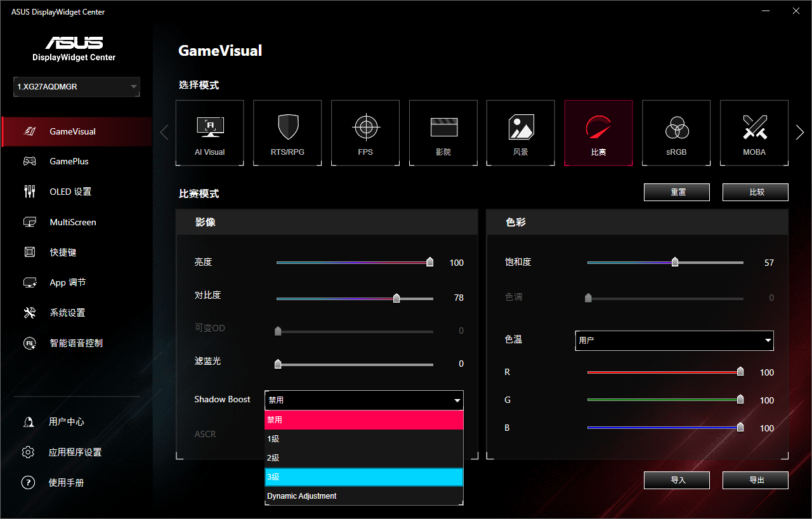Select the 风景 scenery mode
The height and width of the screenshot is (519, 812).
pyautogui.click(x=521, y=133)
